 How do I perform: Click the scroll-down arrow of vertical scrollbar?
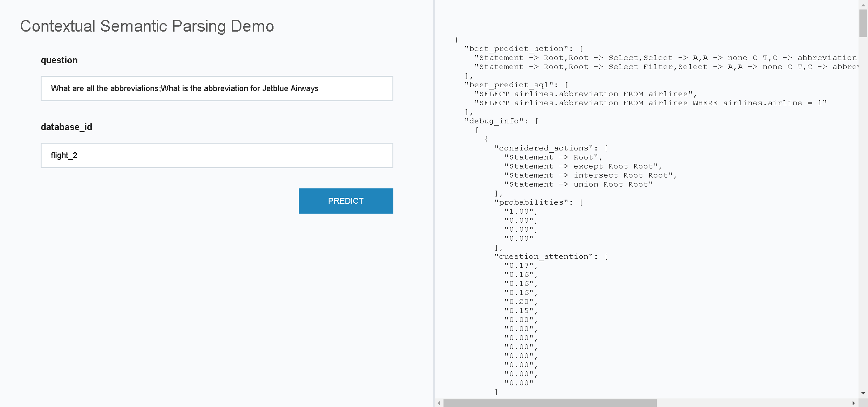click(863, 393)
